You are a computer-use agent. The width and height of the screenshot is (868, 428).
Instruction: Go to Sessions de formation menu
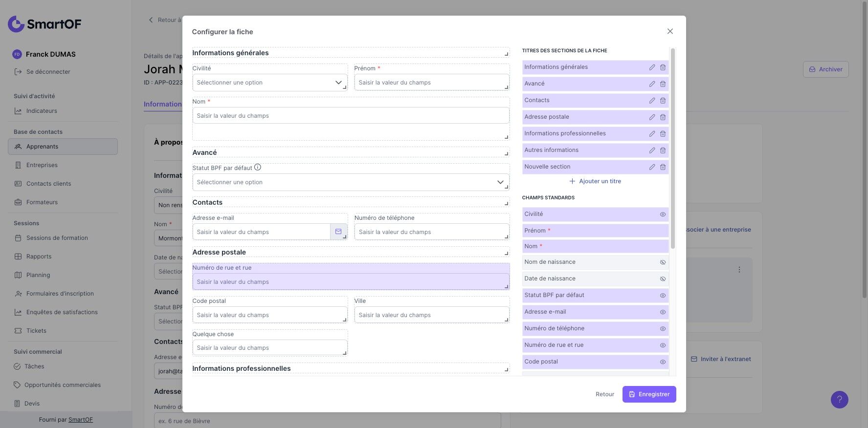57,238
